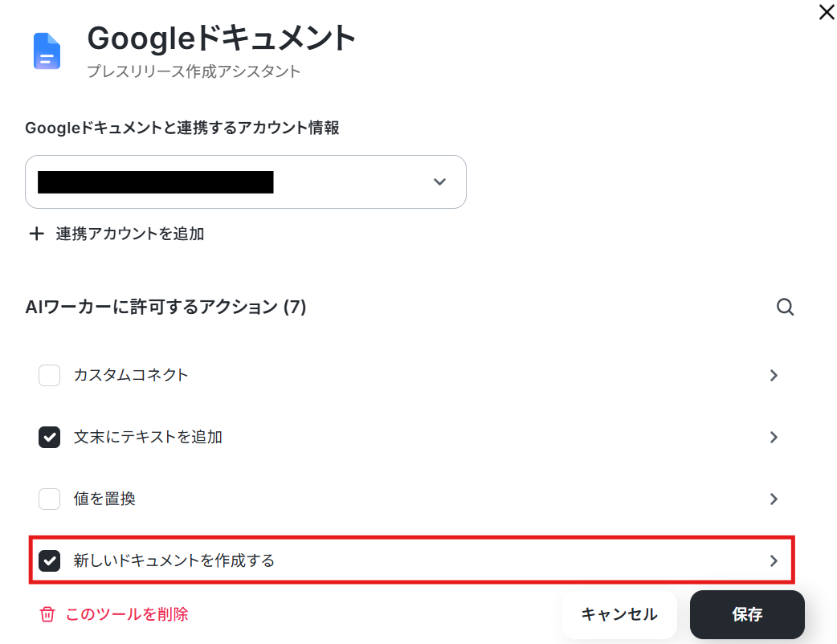Open action search with magnifier icon

[785, 307]
